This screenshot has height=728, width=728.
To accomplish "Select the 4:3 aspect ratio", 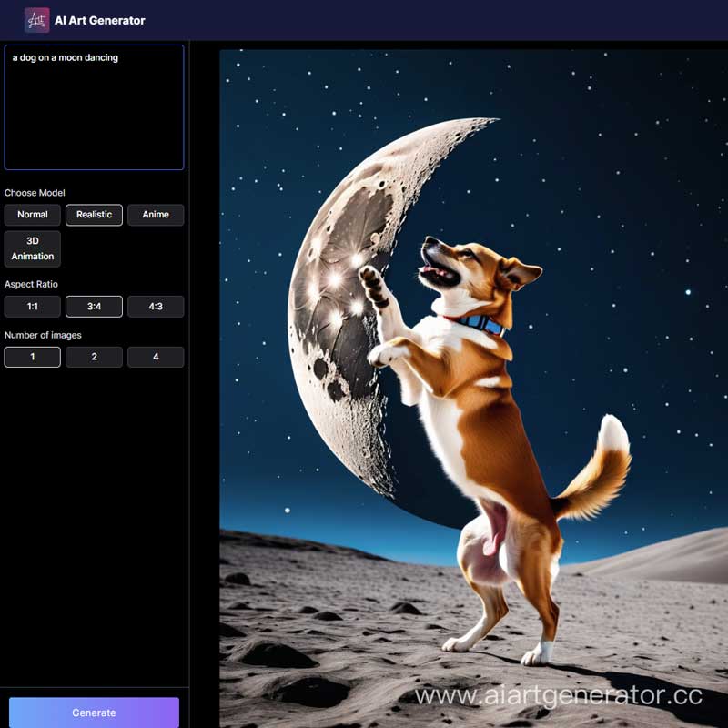I will tap(156, 307).
